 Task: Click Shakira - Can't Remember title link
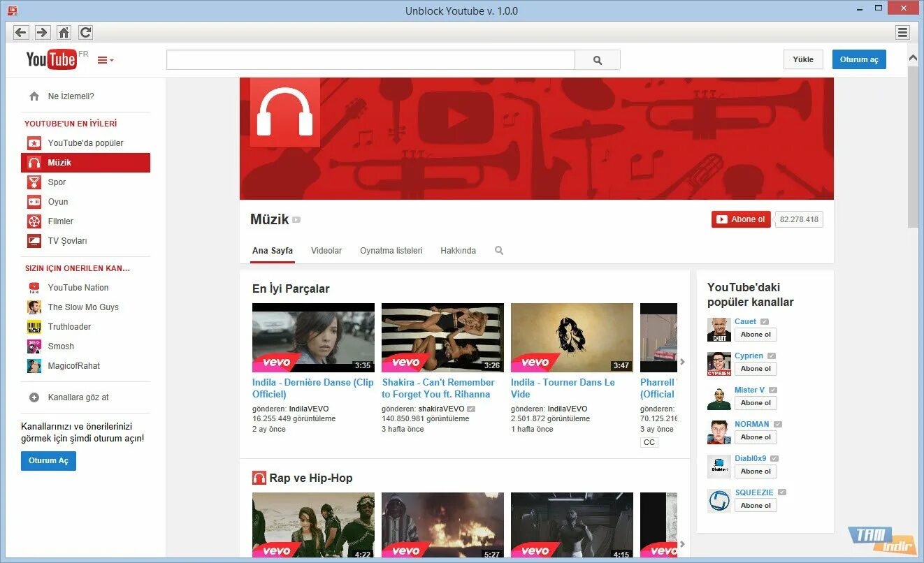point(438,388)
